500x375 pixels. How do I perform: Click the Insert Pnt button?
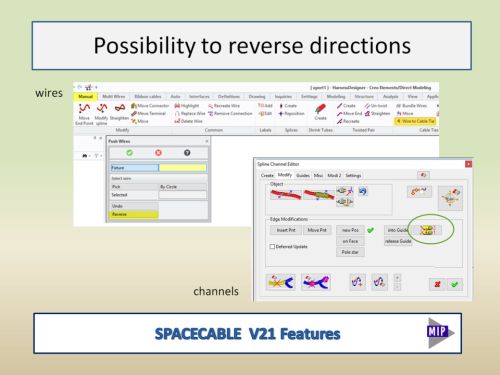click(x=286, y=230)
